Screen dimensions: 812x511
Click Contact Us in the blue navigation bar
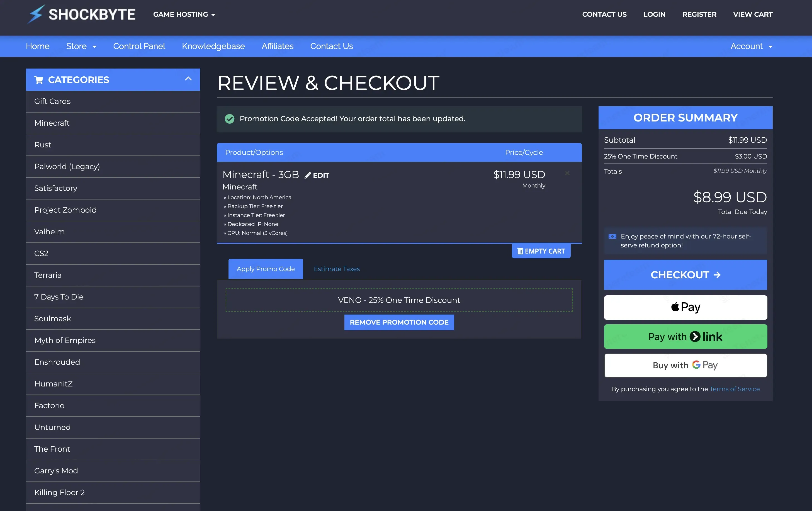[332, 46]
